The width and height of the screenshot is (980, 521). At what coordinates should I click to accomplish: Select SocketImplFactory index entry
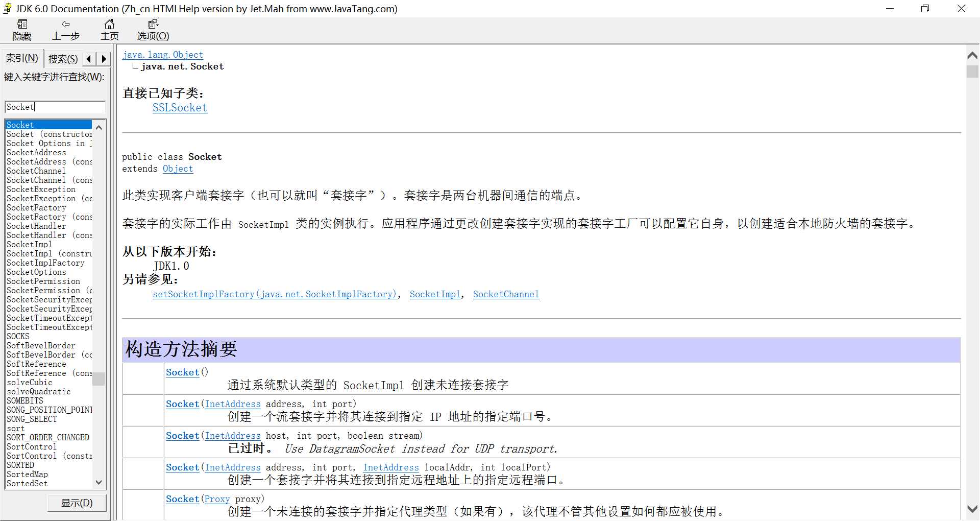point(45,263)
